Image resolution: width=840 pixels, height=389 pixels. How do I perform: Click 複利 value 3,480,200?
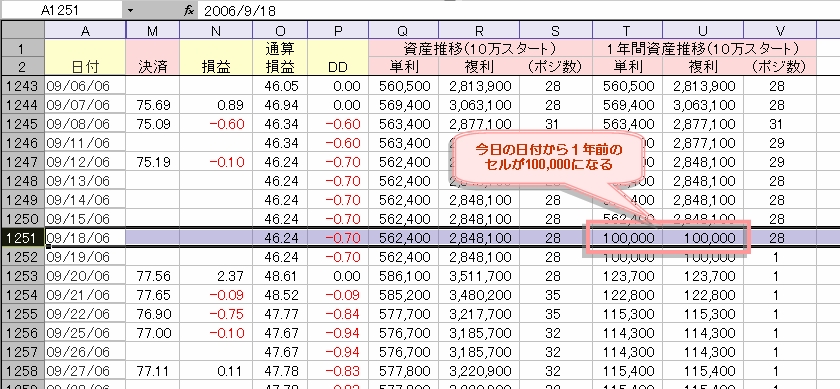(479, 295)
